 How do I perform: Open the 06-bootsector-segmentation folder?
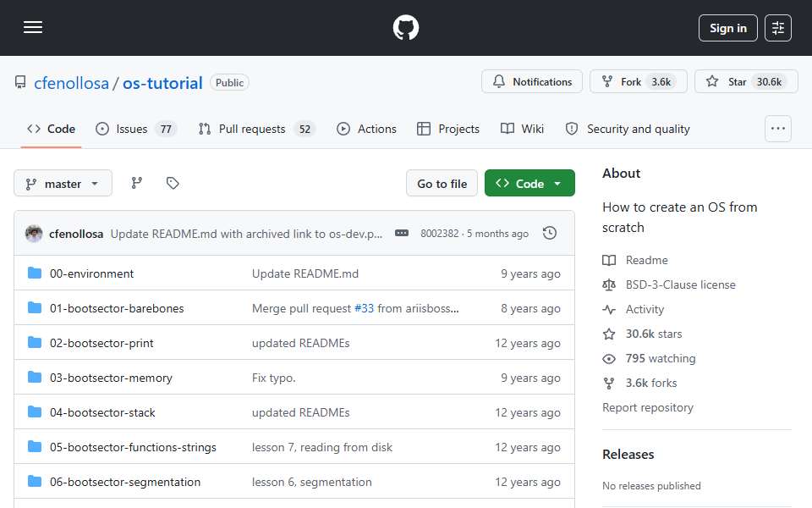(125, 482)
